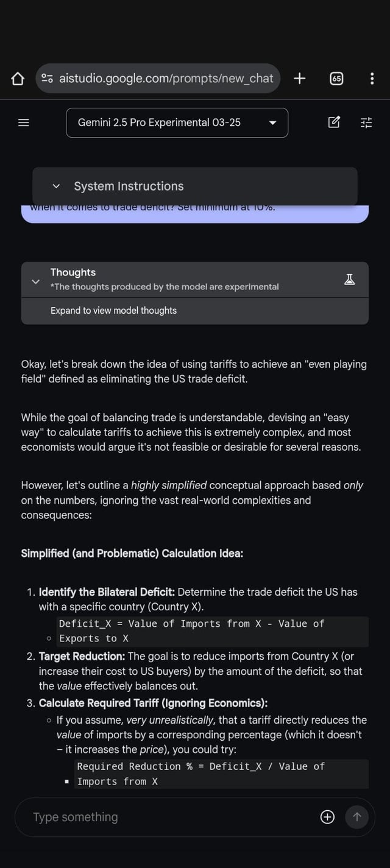Click Expand to view model thoughts
Image resolution: width=390 pixels, height=868 pixels.
point(113,311)
